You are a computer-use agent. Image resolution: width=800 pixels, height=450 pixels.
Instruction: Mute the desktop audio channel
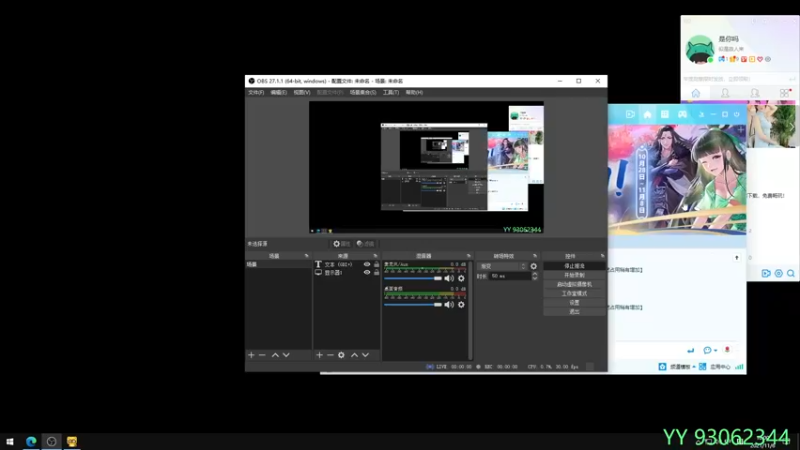point(449,305)
